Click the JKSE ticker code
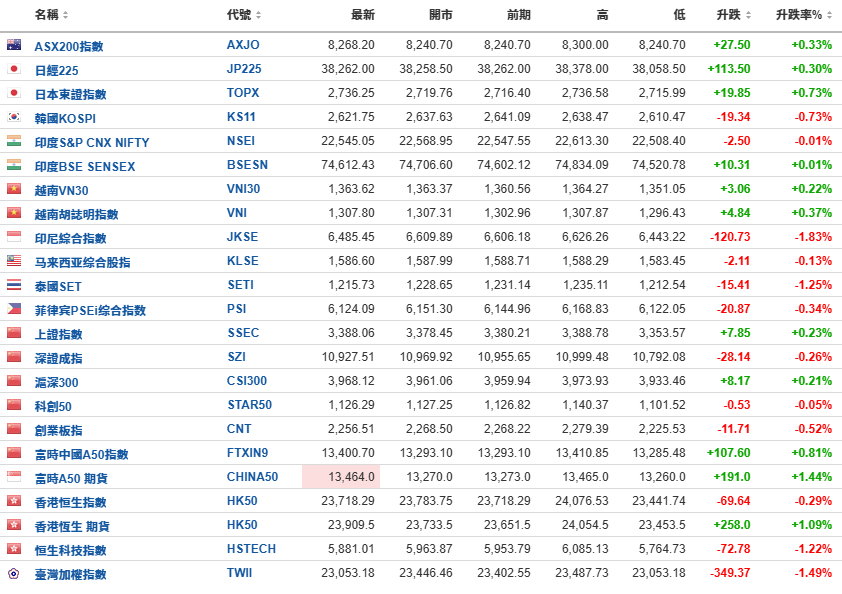The width and height of the screenshot is (842, 594). pos(242,237)
